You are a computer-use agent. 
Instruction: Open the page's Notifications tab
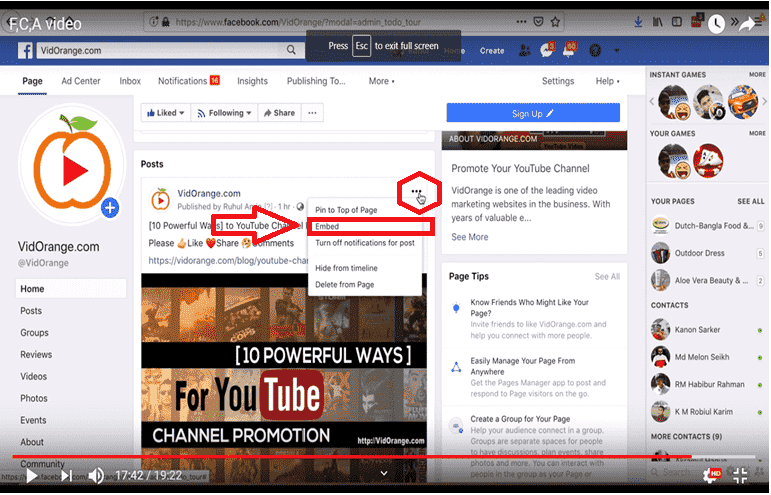[188, 81]
